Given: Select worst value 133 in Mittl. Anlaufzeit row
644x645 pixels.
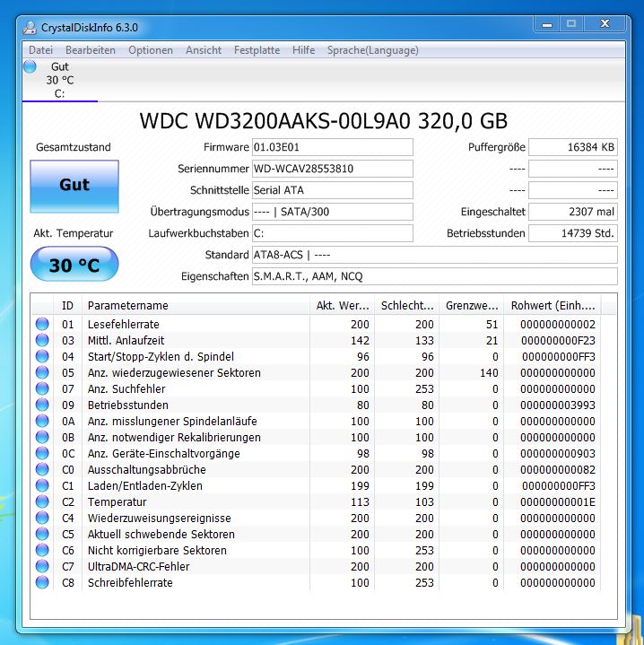Looking at the screenshot, I should (424, 340).
